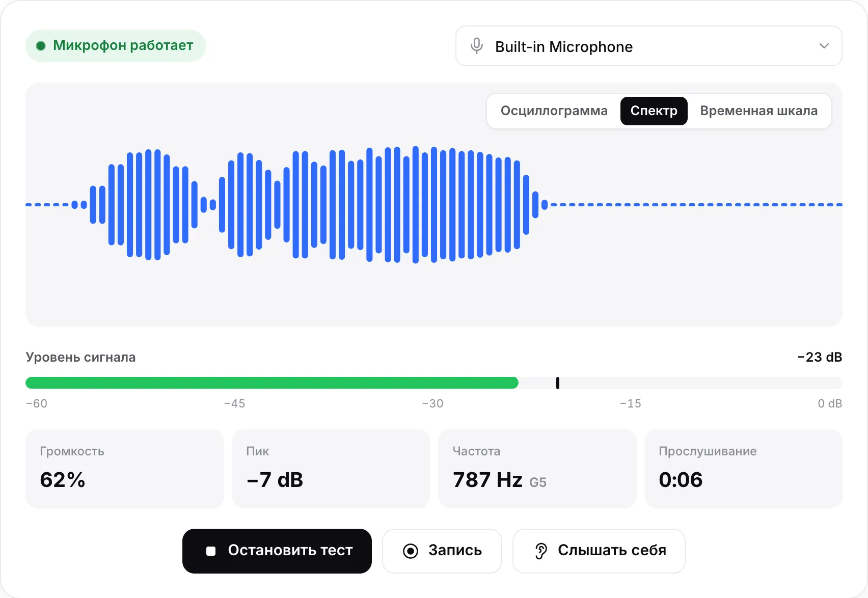Click the ear icon for self-listening
Image resolution: width=868 pixels, height=598 pixels.
pyautogui.click(x=541, y=551)
